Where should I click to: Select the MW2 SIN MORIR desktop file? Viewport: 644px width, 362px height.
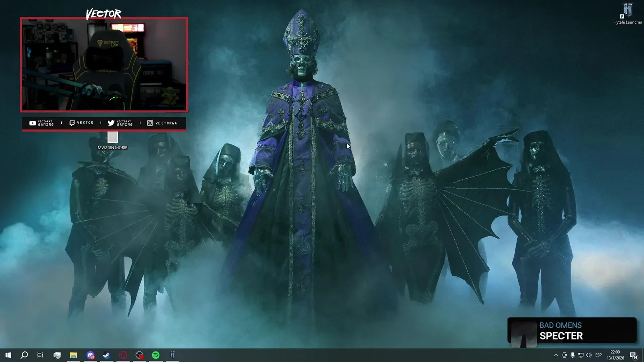(x=113, y=141)
